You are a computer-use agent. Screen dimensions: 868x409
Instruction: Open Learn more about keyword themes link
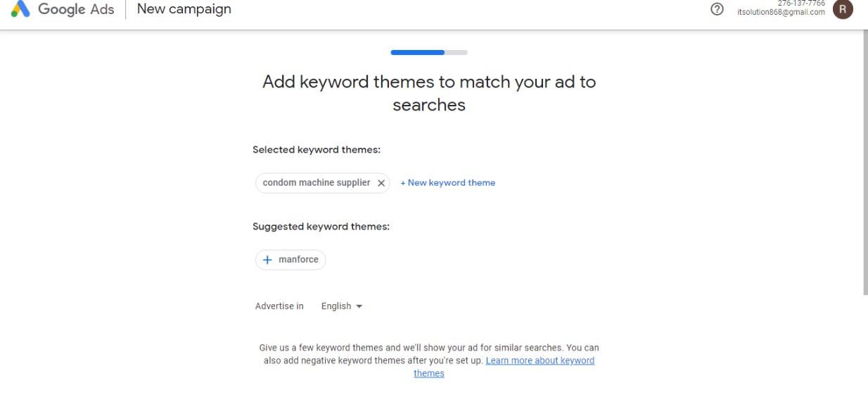540,361
